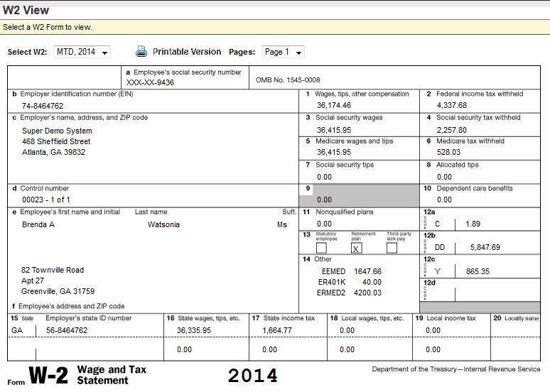Viewport: 550px width, 392px height.
Task: Check the Third-party sick pay box
Action: pyautogui.click(x=392, y=248)
